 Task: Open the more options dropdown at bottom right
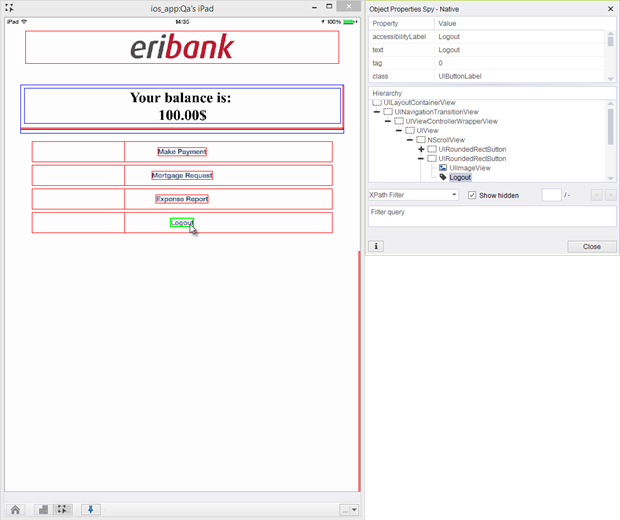click(x=348, y=509)
